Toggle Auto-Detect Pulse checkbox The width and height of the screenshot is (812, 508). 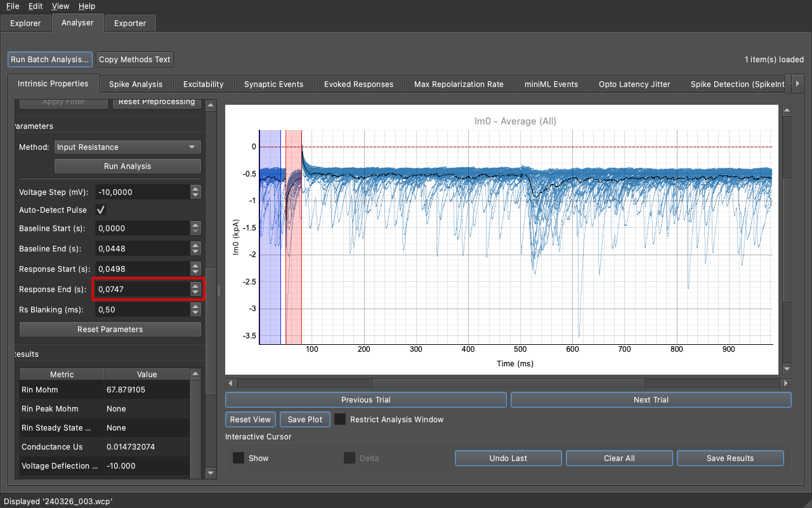click(100, 210)
